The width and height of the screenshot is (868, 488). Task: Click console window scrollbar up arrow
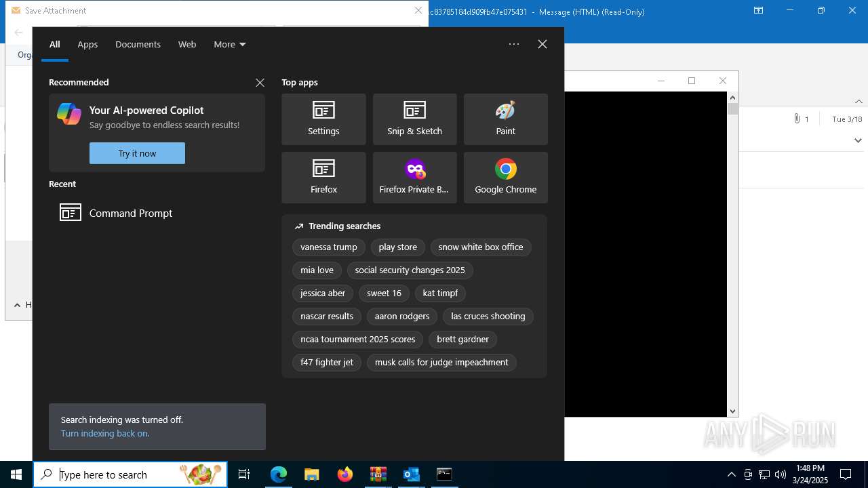(732, 98)
